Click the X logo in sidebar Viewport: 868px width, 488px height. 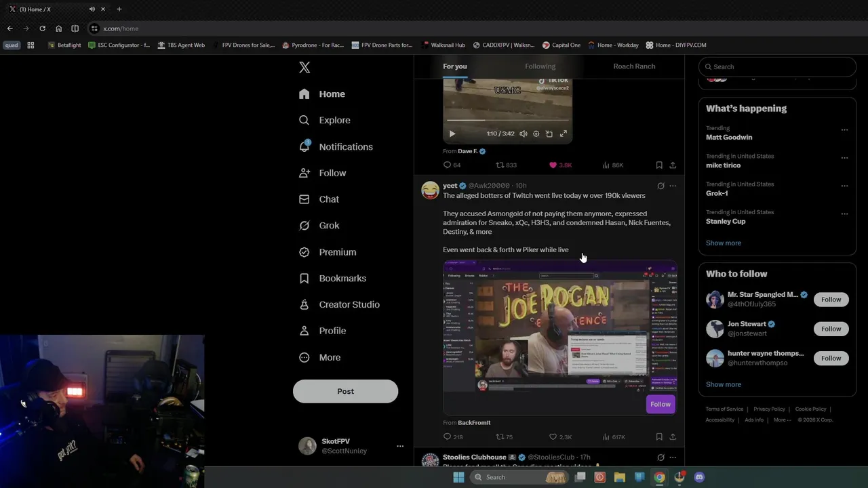(304, 67)
